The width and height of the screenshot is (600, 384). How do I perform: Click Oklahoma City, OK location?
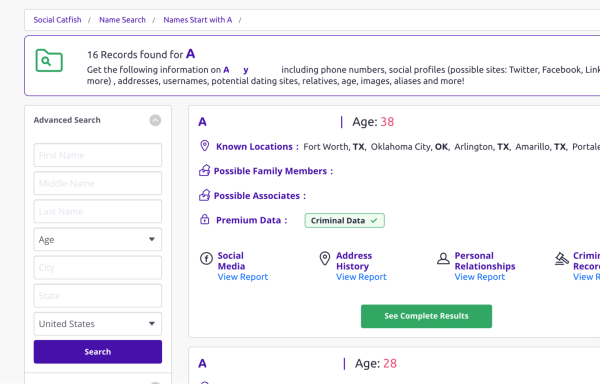[409, 147]
